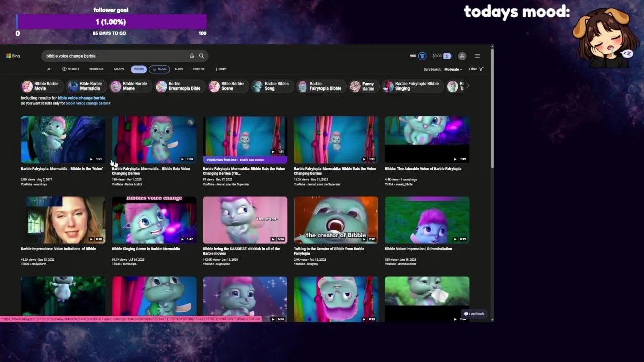Click 'TikTok › emilyaearth' source text

(x=33, y=264)
